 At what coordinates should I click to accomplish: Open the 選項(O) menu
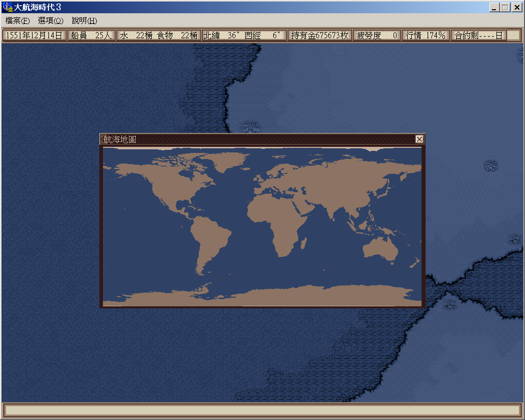pos(50,21)
